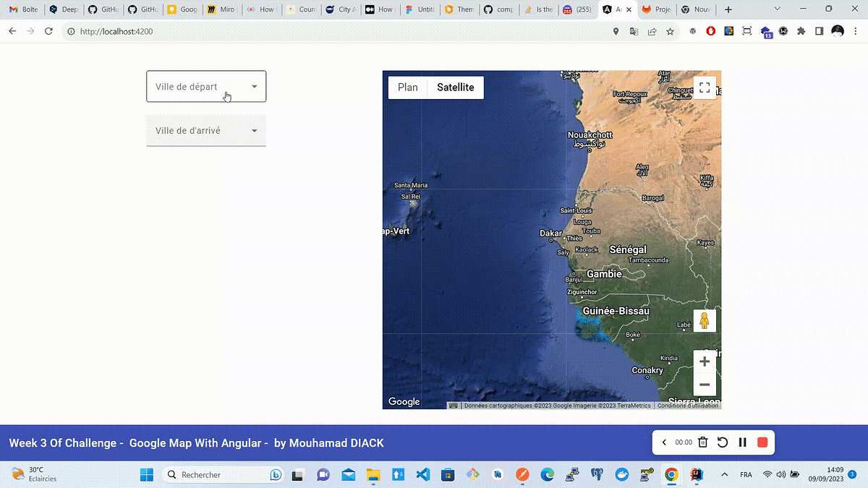This screenshot has width=868, height=488.
Task: Activate the Pegman Street View icon
Action: (704, 320)
